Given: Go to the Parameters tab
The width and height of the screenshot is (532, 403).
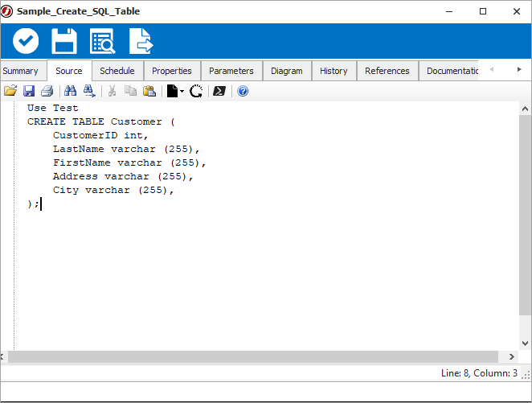Looking at the screenshot, I should 231,71.
